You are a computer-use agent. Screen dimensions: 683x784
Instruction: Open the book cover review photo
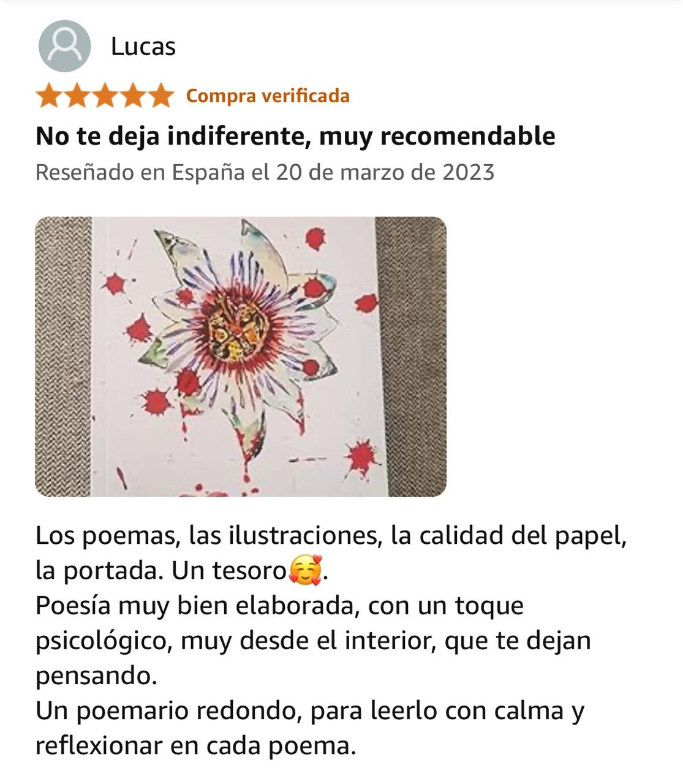pos(241,356)
